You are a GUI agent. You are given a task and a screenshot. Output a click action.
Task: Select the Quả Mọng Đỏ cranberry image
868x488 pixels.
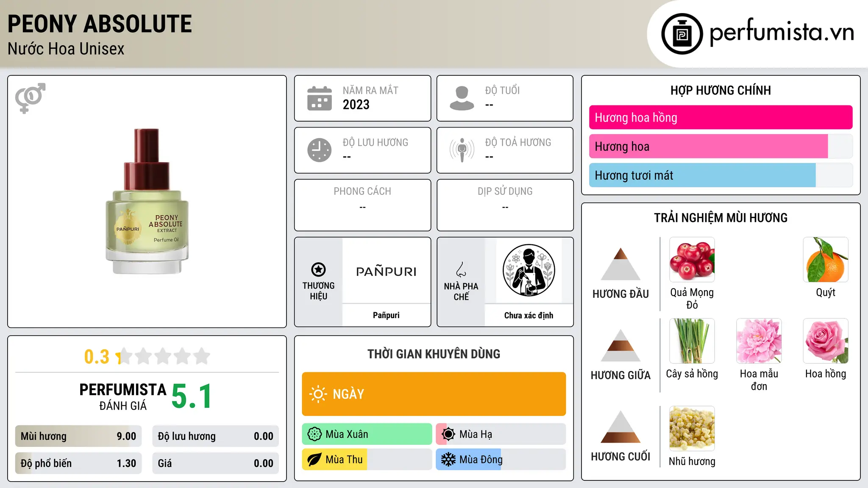(x=692, y=260)
